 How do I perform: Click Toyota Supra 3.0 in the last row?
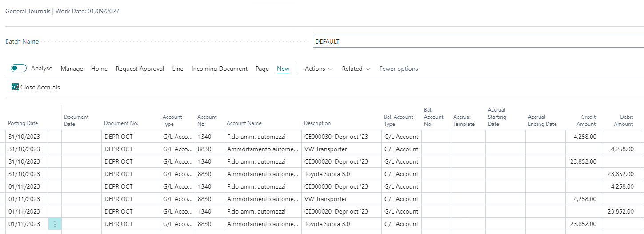[x=327, y=224]
